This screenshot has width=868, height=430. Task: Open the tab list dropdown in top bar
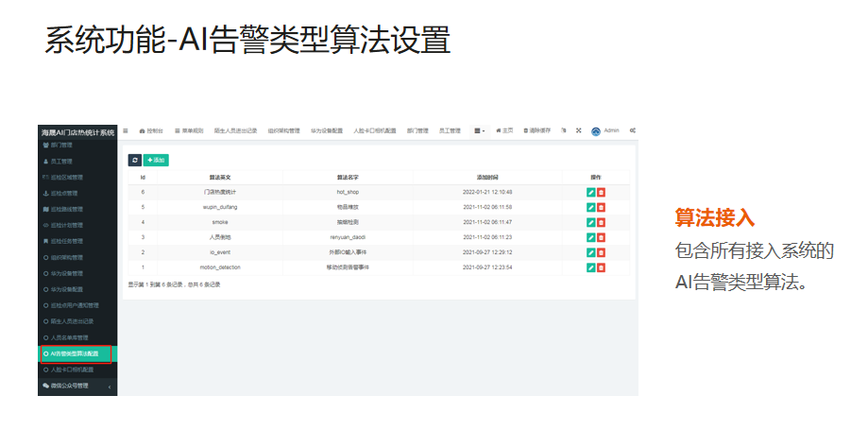pos(480,130)
